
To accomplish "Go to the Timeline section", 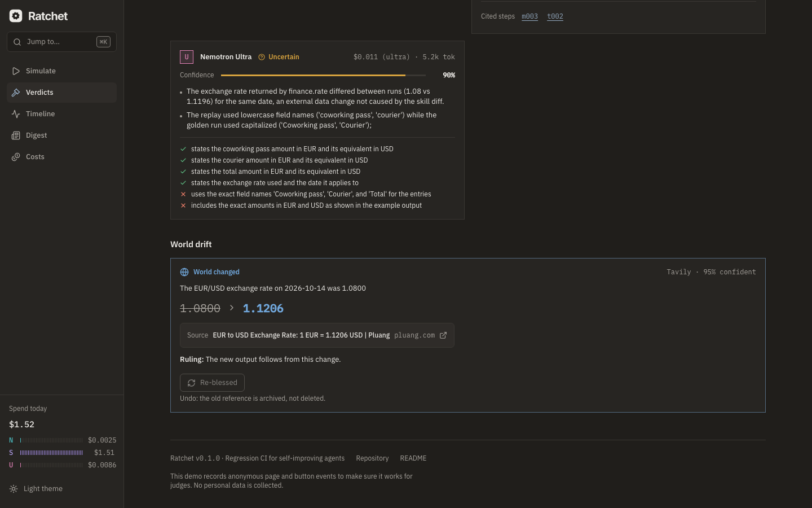I will pyautogui.click(x=61, y=114).
